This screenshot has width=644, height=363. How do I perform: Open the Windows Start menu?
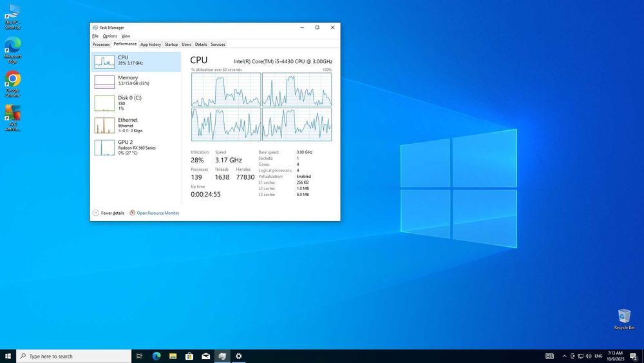pyautogui.click(x=8, y=356)
